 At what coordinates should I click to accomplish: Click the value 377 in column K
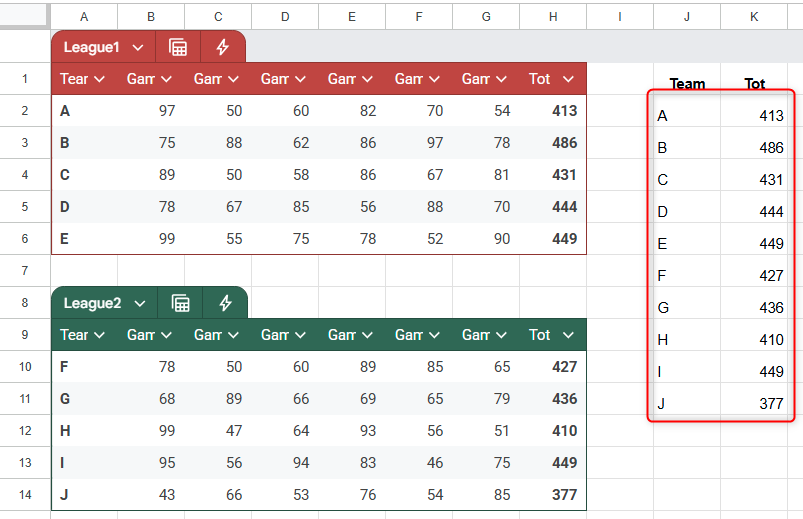(770, 404)
